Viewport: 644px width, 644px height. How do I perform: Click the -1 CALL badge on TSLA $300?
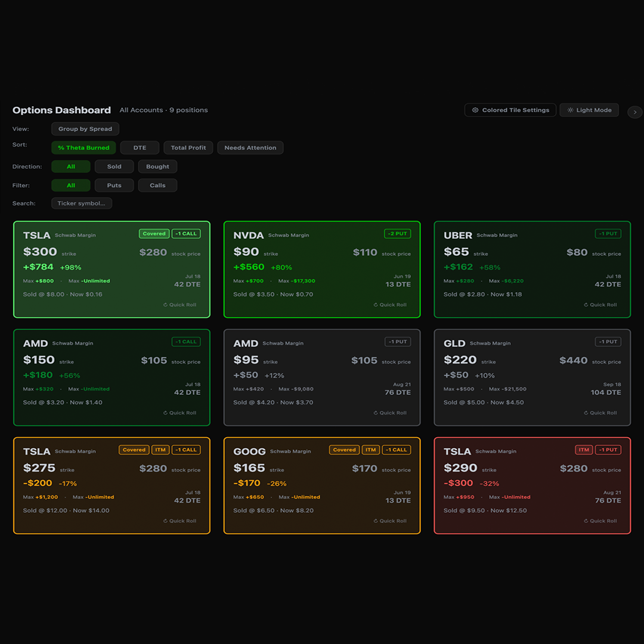tap(186, 234)
